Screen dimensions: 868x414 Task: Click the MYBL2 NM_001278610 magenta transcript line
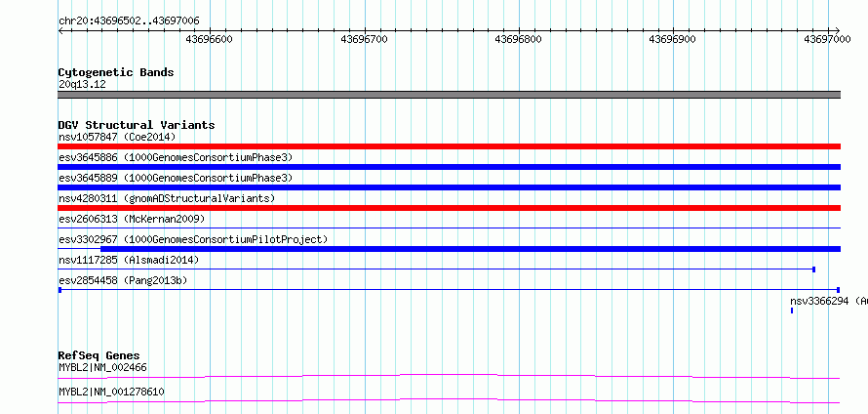click(x=449, y=400)
